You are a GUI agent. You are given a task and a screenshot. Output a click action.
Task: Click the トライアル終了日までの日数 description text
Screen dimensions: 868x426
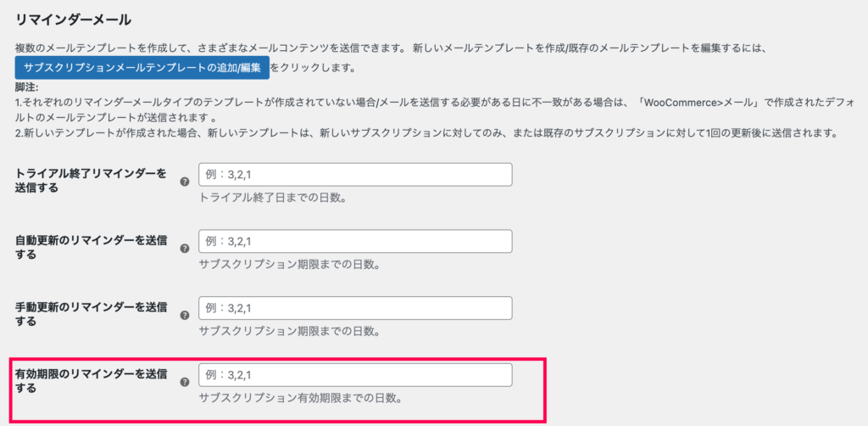[273, 198]
